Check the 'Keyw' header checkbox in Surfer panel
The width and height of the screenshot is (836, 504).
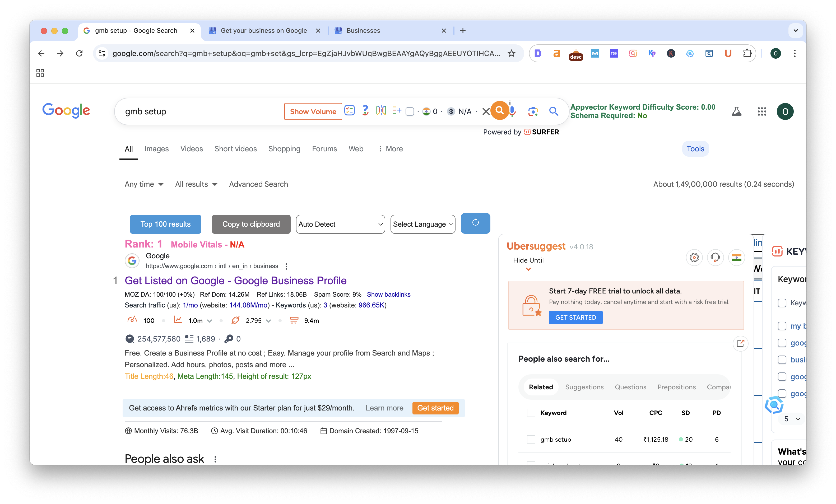[782, 303]
